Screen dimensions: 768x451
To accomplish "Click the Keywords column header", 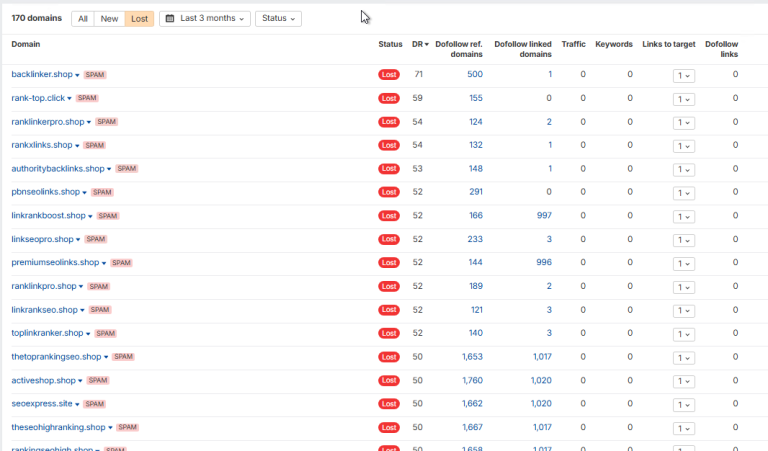I will [x=614, y=44].
